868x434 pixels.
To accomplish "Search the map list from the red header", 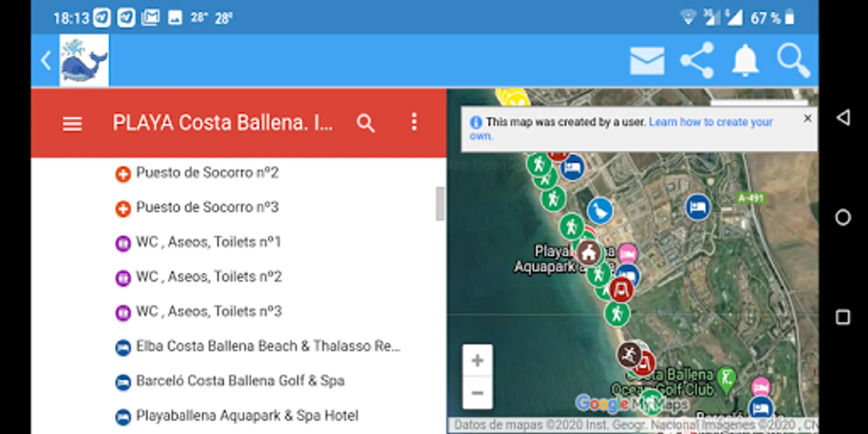I will (x=366, y=123).
